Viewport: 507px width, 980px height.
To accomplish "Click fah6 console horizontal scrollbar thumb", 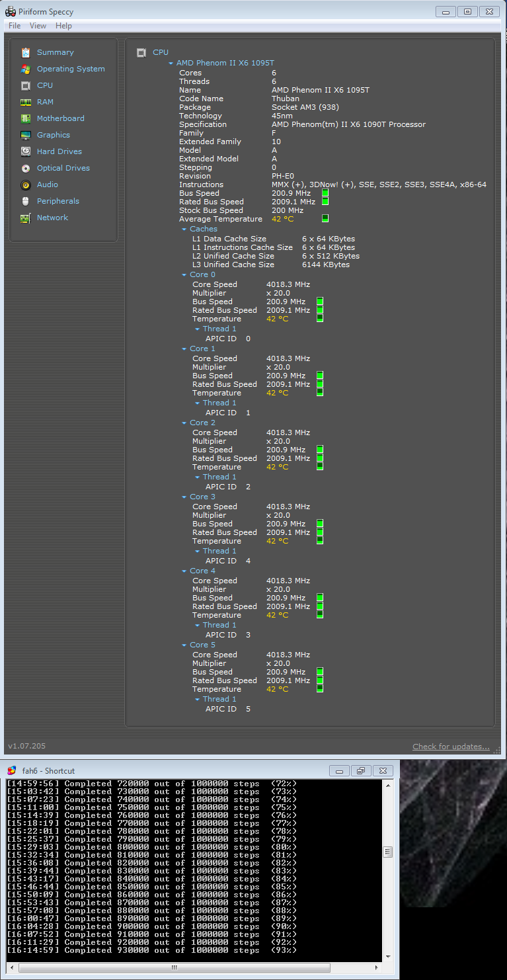I will (175, 968).
